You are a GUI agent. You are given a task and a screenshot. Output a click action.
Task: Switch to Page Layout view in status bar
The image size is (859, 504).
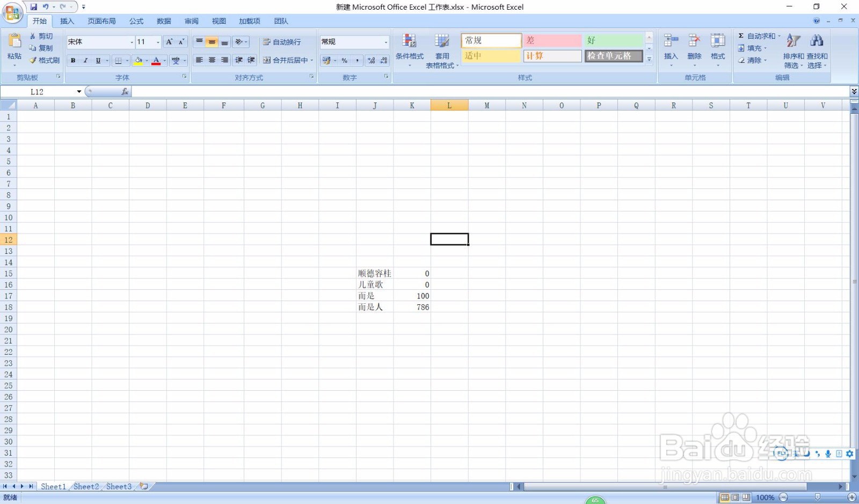pyautogui.click(x=736, y=498)
